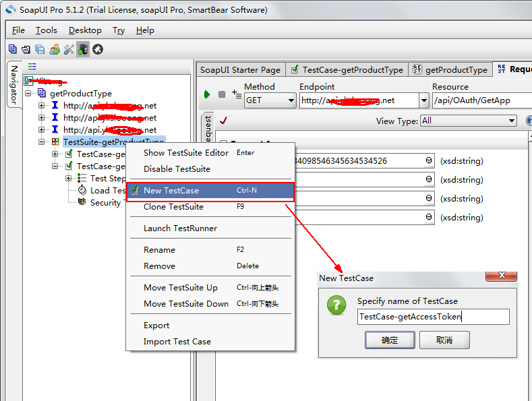Click the Resource path field /api/OAuth/GetApp
The height and width of the screenshot is (401, 532).
coord(483,100)
